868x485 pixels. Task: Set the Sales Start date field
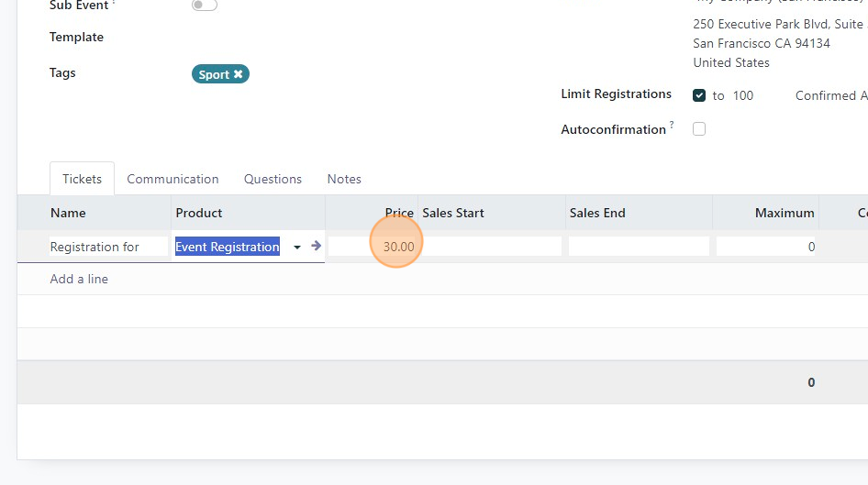(x=490, y=247)
